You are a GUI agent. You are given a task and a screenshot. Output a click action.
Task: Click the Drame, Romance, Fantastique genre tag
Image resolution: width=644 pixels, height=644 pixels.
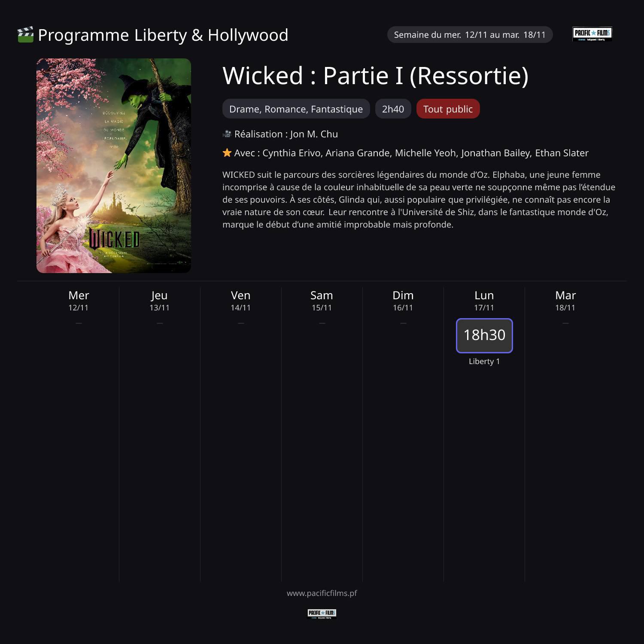coord(296,109)
